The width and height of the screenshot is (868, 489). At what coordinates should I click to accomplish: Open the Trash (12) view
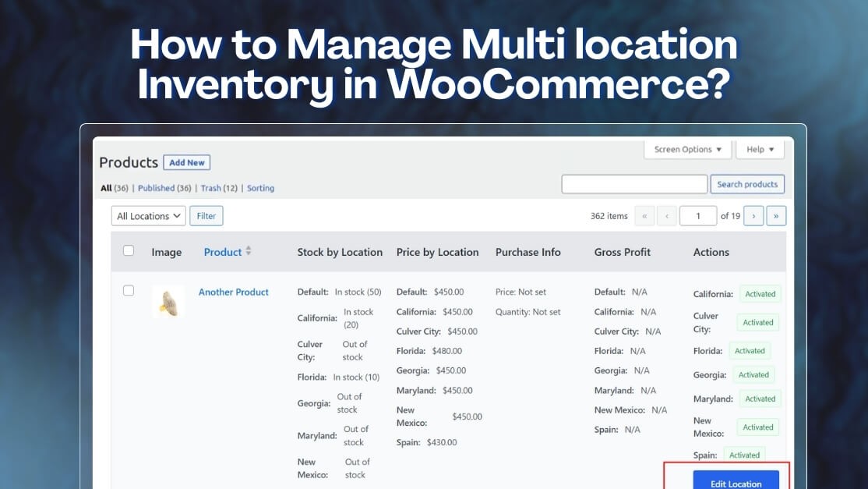pyautogui.click(x=219, y=188)
